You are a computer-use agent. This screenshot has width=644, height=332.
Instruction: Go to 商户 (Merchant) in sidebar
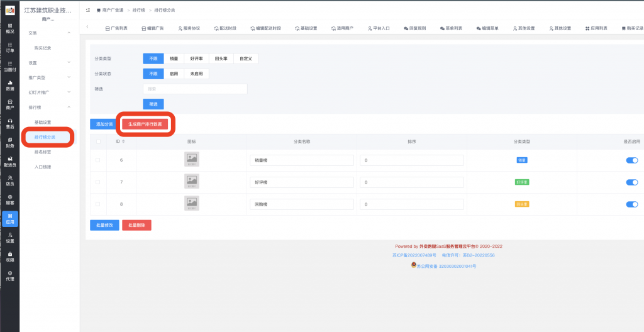[10, 104]
